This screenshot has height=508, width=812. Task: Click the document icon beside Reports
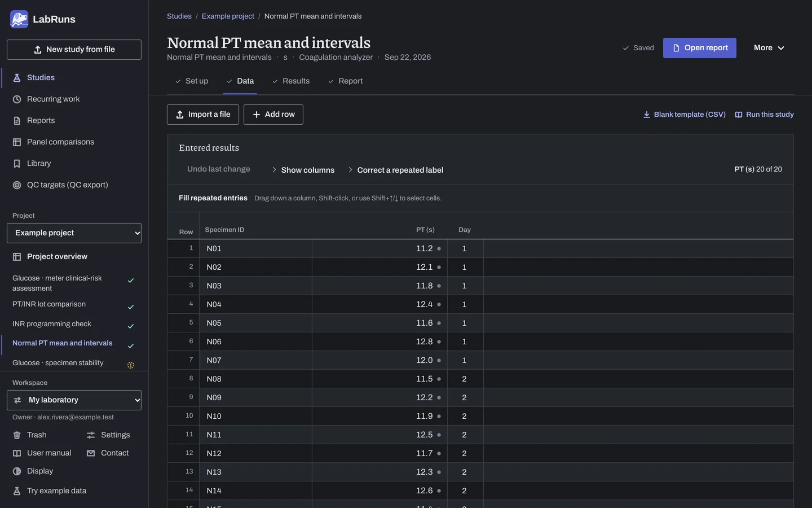click(x=17, y=121)
